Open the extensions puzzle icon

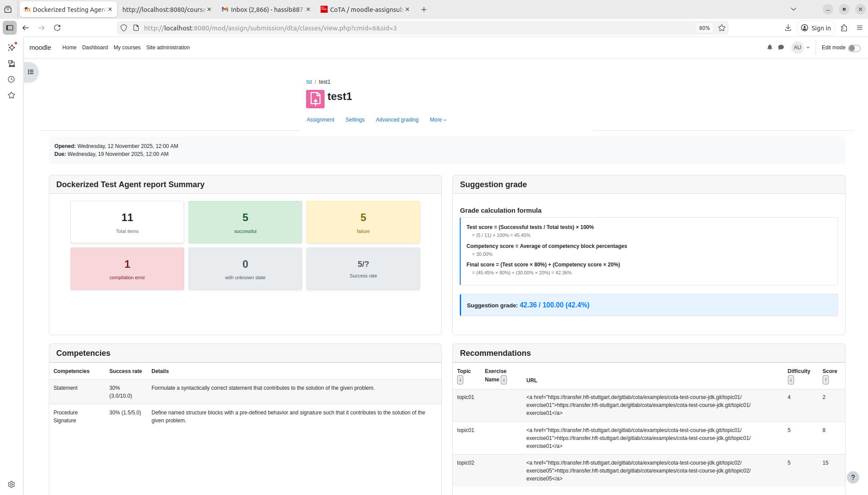(844, 28)
